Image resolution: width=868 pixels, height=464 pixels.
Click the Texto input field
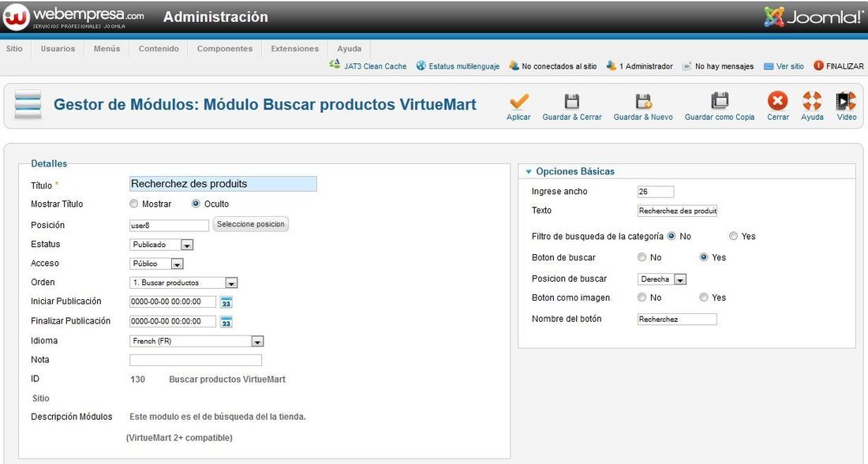click(x=678, y=211)
